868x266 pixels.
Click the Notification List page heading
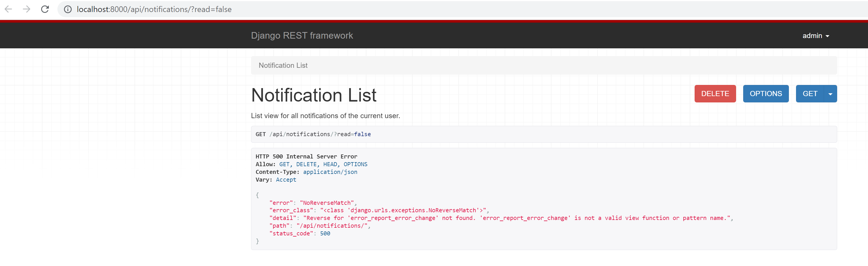pos(313,95)
